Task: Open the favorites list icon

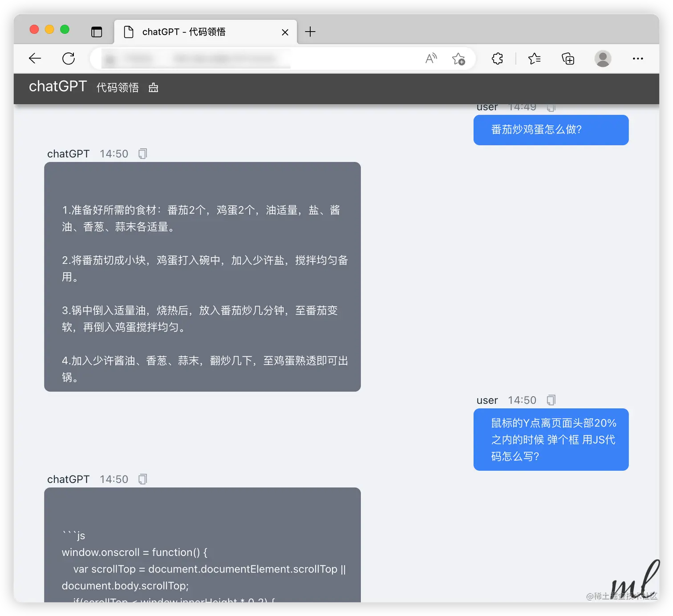Action: 534,58
